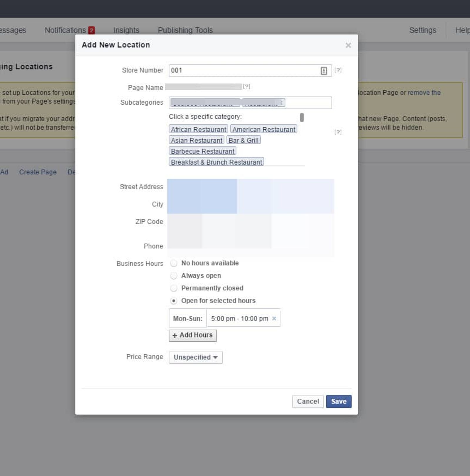Viewport: 470px width, 476px height.
Task: Click the scrollbar thumb in the category list
Action: pos(302,117)
